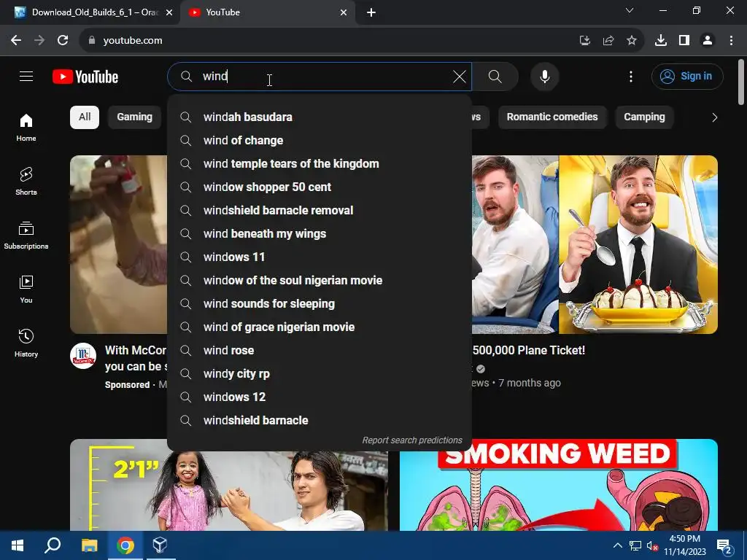The image size is (747, 560).
Task: Choose suggestion 'windy city rp'
Action: [320, 374]
